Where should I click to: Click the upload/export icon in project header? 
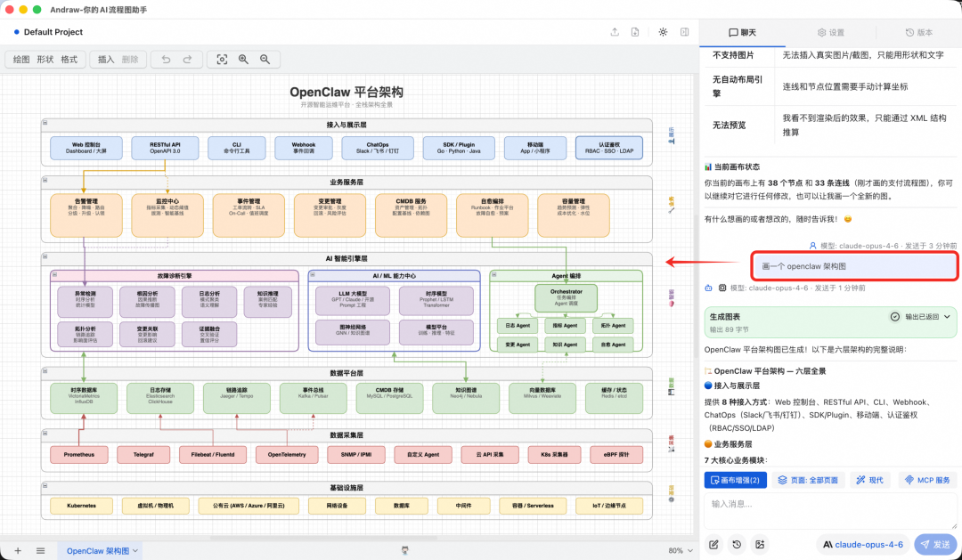point(615,32)
